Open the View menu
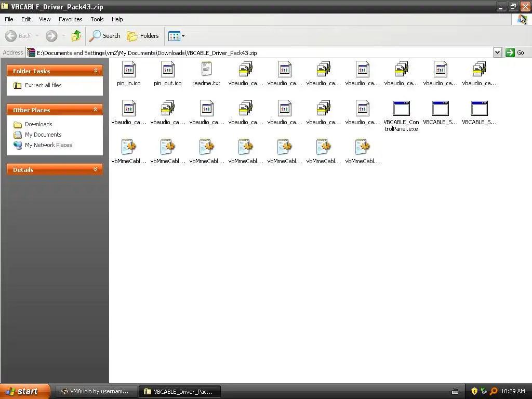Viewport: 532px width, 399px height. click(45, 19)
